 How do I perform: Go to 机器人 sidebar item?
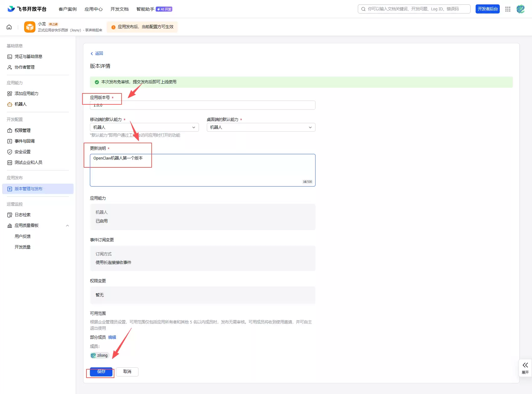(21, 104)
